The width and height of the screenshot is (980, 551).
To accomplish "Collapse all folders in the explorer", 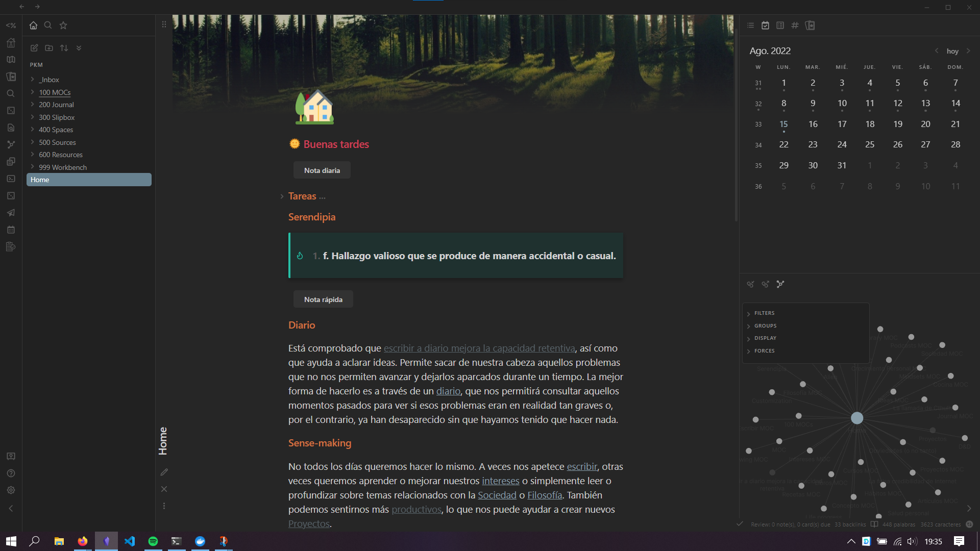I will (x=79, y=47).
